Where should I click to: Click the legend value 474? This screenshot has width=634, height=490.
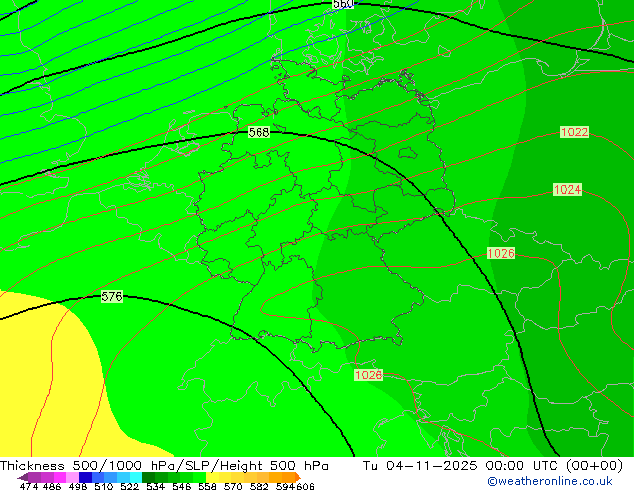29,486
